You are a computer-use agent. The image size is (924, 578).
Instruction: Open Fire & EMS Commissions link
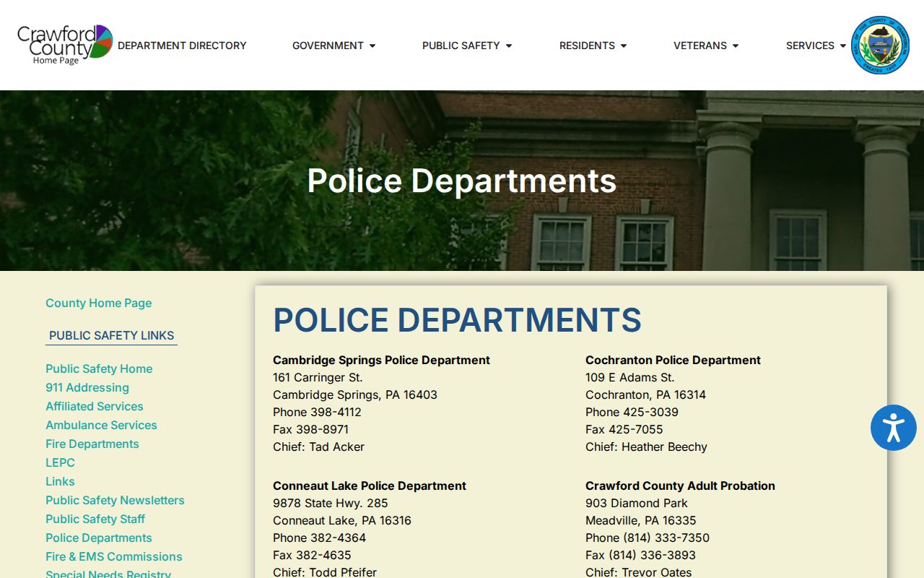[114, 556]
